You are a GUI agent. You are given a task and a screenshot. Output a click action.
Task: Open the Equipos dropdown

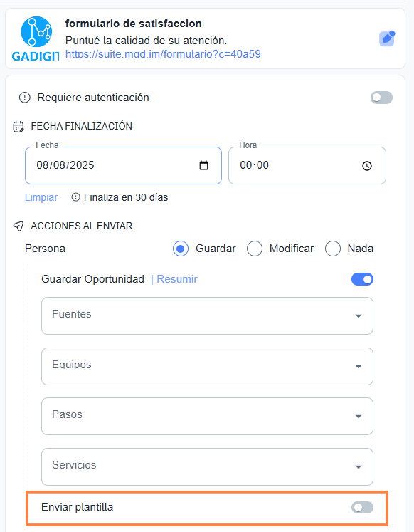pos(207,367)
